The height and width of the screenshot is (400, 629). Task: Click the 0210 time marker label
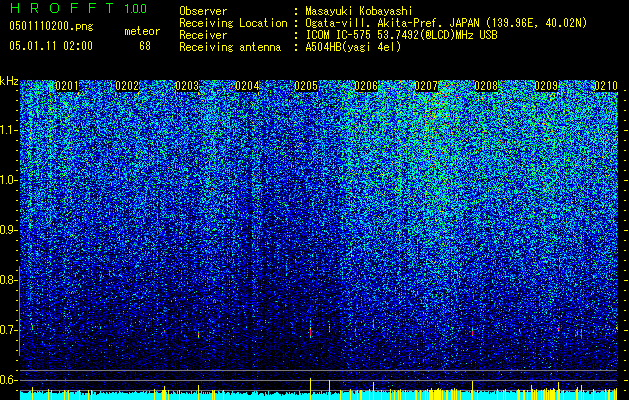[x=606, y=86]
